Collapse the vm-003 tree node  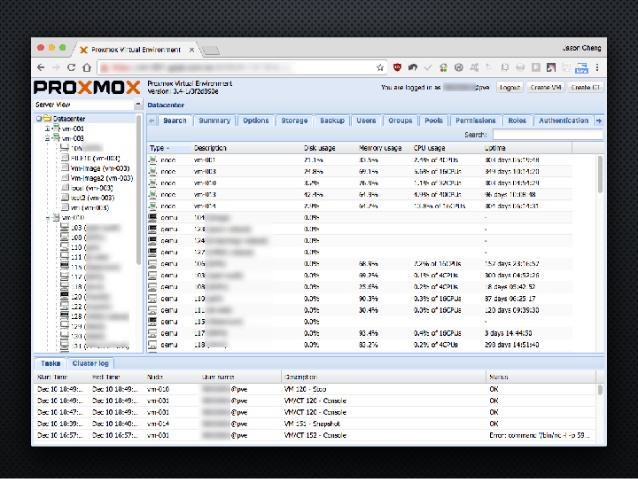click(x=48, y=138)
